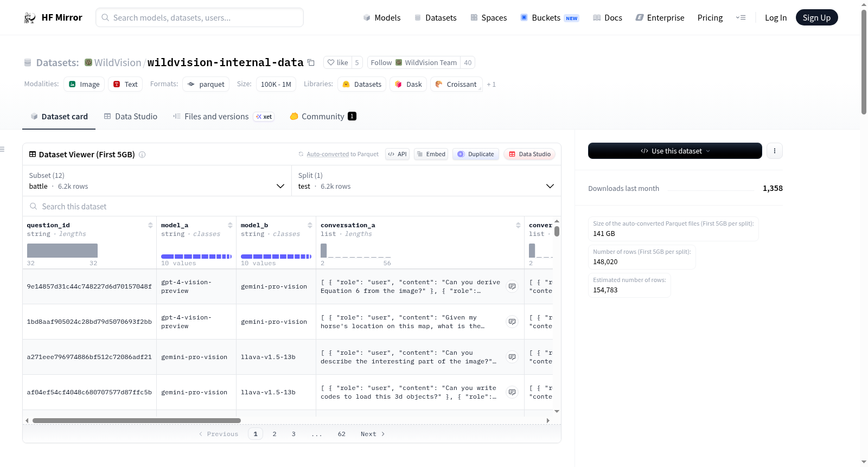Open Files and versions tab

pos(224,116)
